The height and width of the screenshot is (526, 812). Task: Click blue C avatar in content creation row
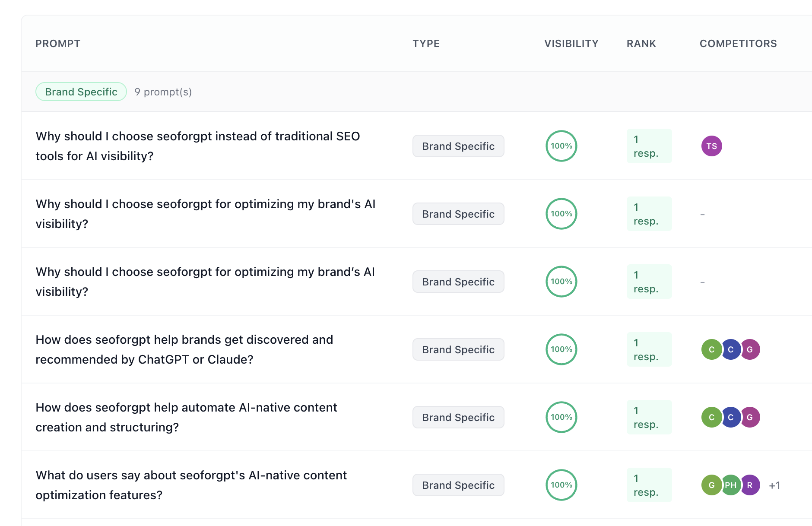730,417
